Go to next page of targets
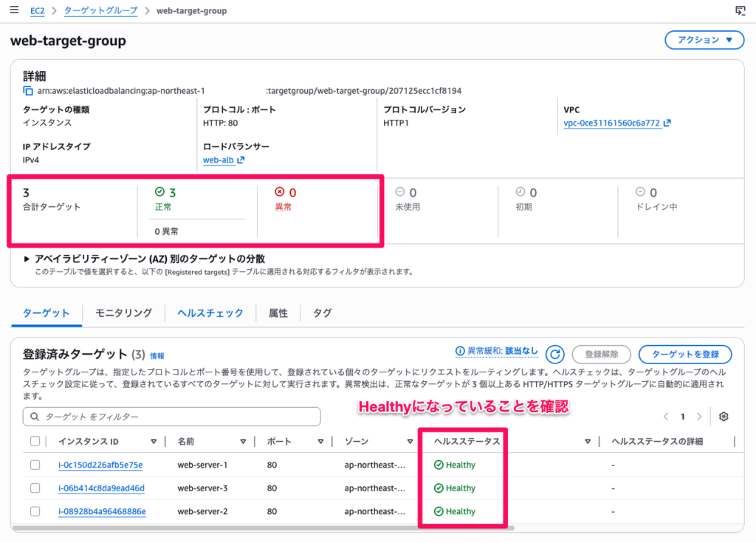 (699, 417)
